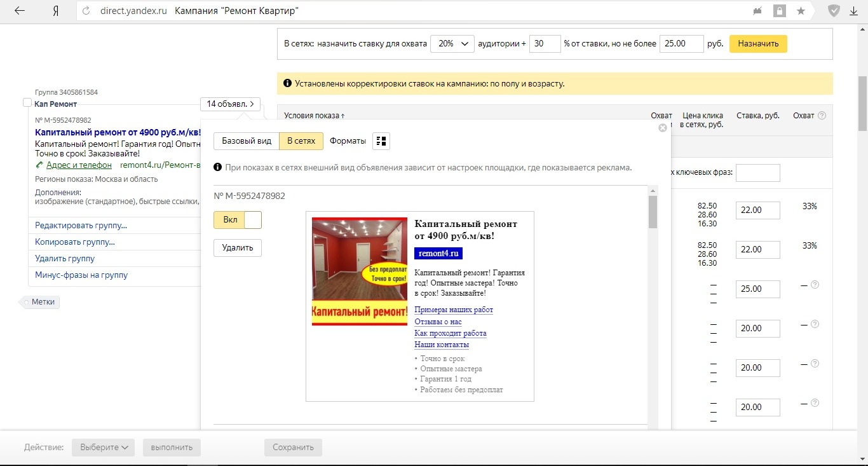Click the Сохранить button

[294, 447]
